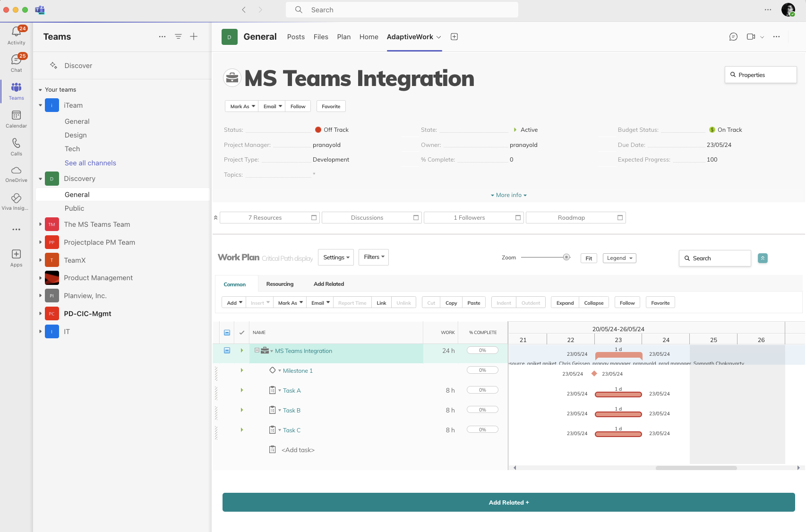Viewport: 806px width, 532px height.
Task: Expand More info section
Action: click(x=508, y=195)
